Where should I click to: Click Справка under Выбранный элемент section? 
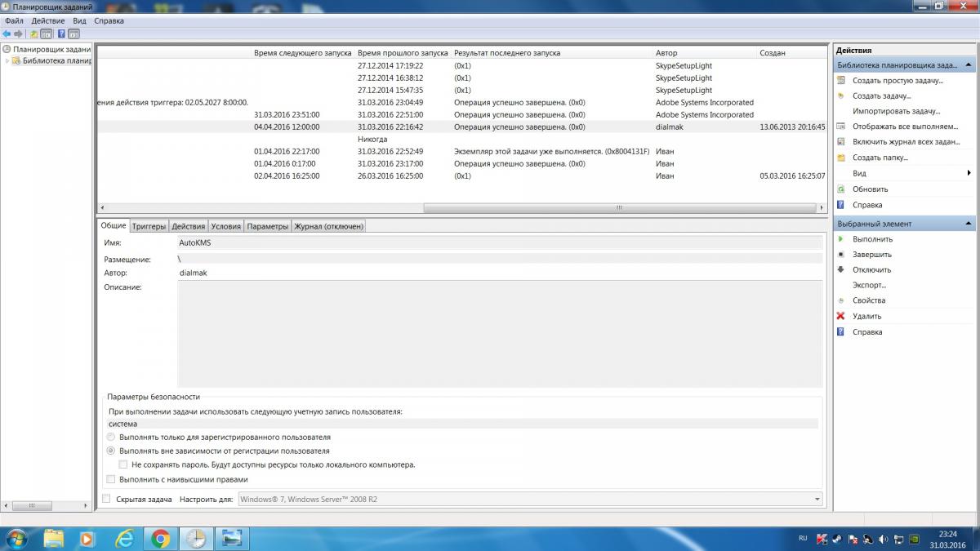[x=867, y=332]
